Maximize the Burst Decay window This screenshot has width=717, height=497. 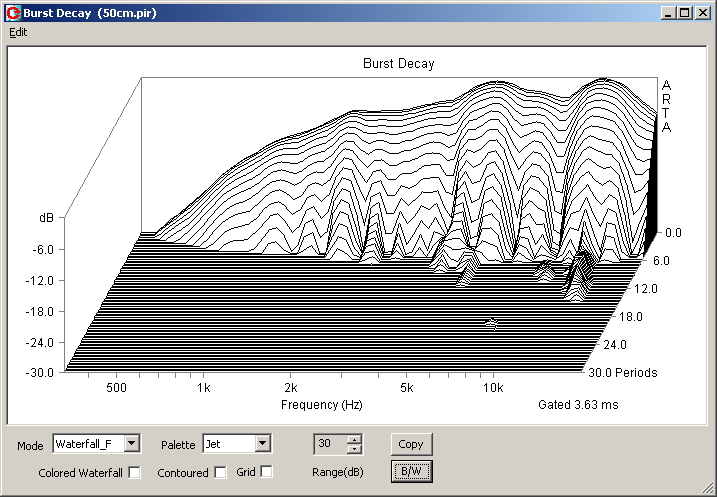pyautogui.click(x=685, y=13)
